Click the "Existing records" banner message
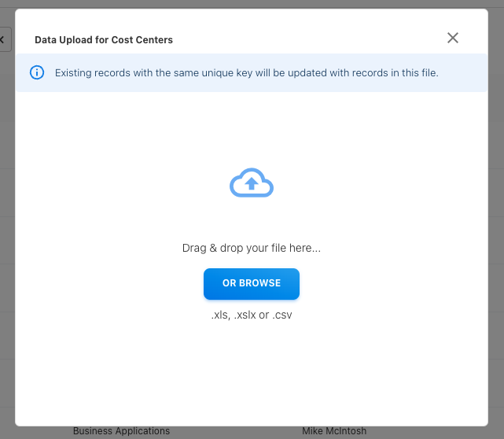Screen dimensions: 504x439 pos(246,73)
